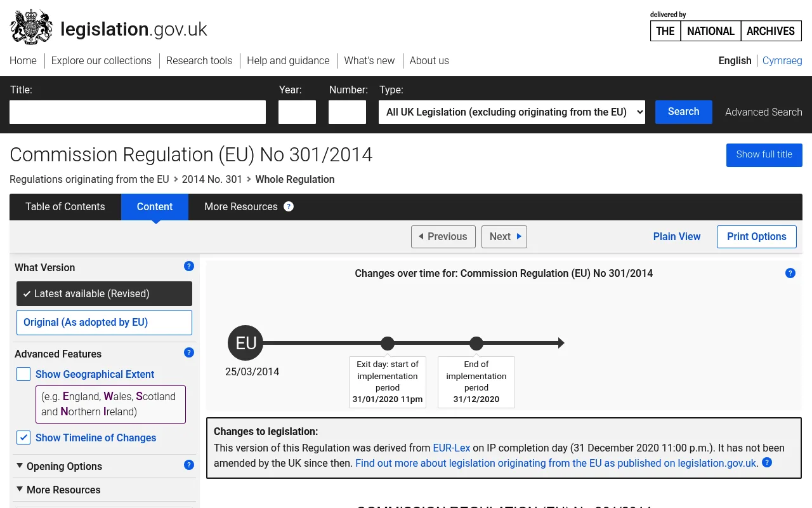Follow the EUR-Lex link

pos(452,448)
